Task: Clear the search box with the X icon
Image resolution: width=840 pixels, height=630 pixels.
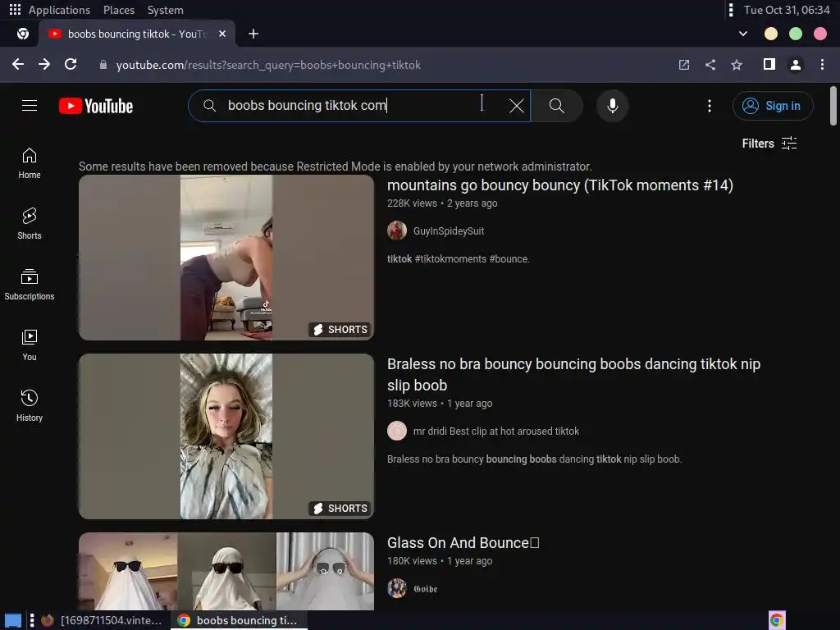Action: 517,106
